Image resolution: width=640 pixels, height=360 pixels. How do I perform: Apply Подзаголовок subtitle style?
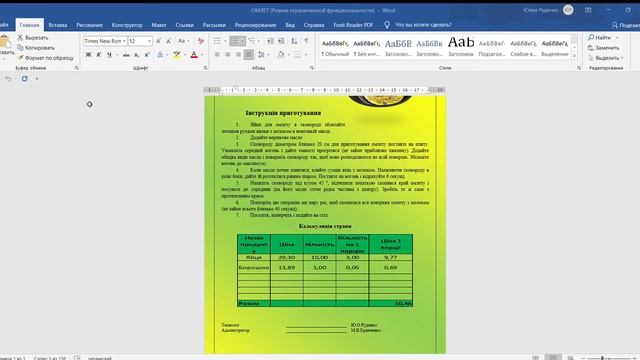click(492, 47)
